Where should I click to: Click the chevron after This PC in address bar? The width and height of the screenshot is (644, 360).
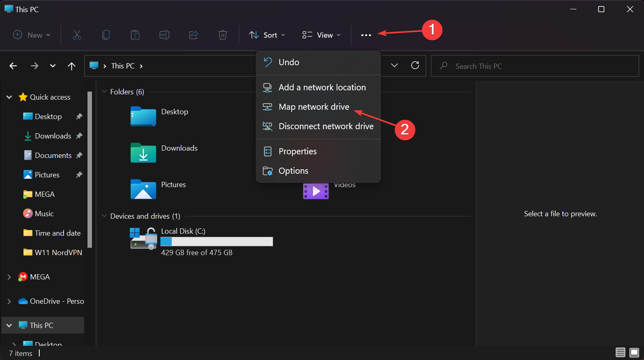141,66
